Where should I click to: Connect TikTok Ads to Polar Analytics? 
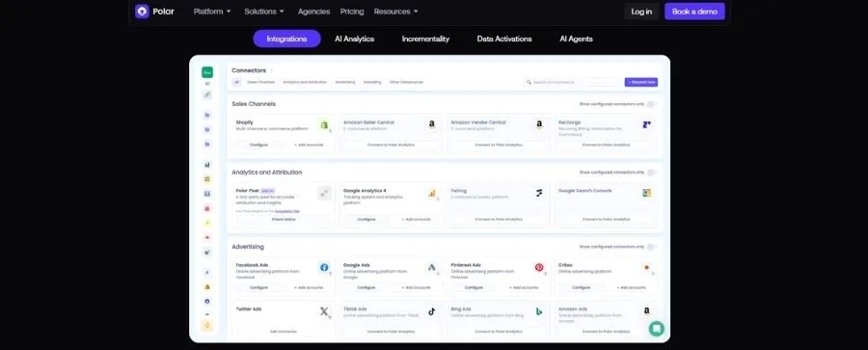coord(391,331)
